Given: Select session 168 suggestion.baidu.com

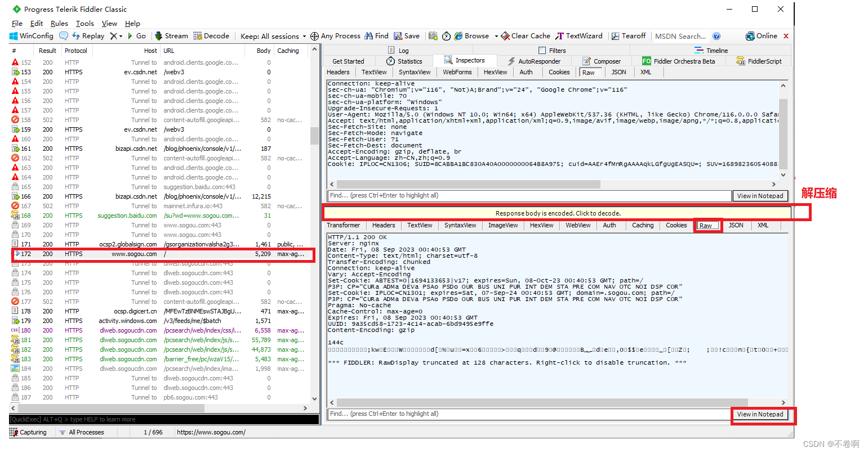Looking at the screenshot, I should (160, 216).
